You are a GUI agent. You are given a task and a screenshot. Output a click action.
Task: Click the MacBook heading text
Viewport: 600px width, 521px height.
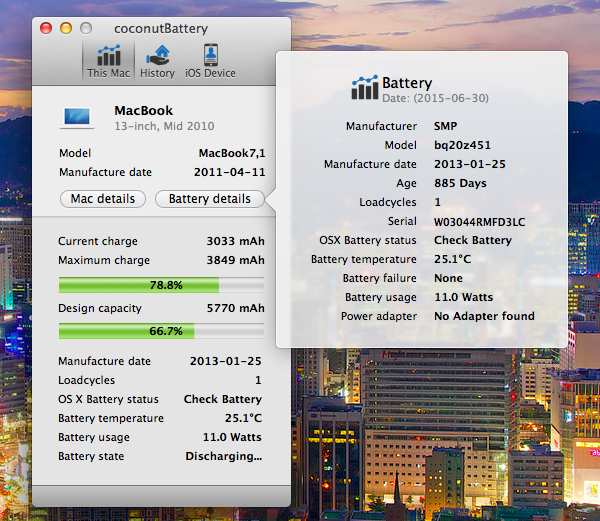click(x=143, y=111)
